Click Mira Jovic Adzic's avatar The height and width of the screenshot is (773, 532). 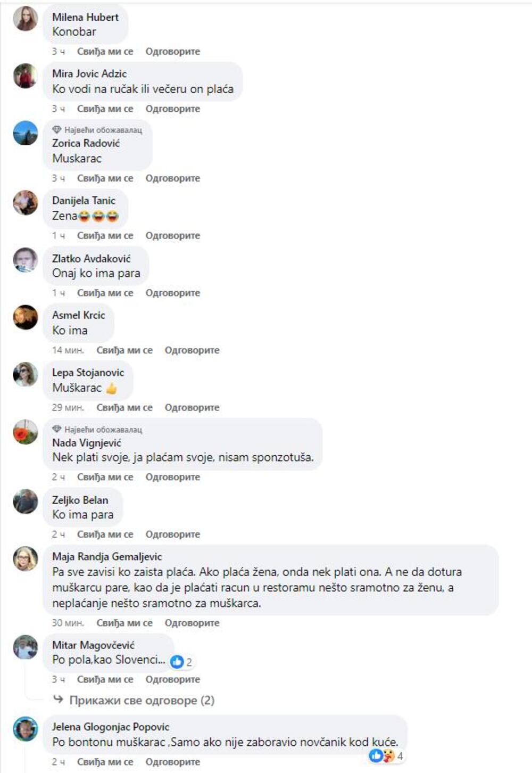point(25,76)
